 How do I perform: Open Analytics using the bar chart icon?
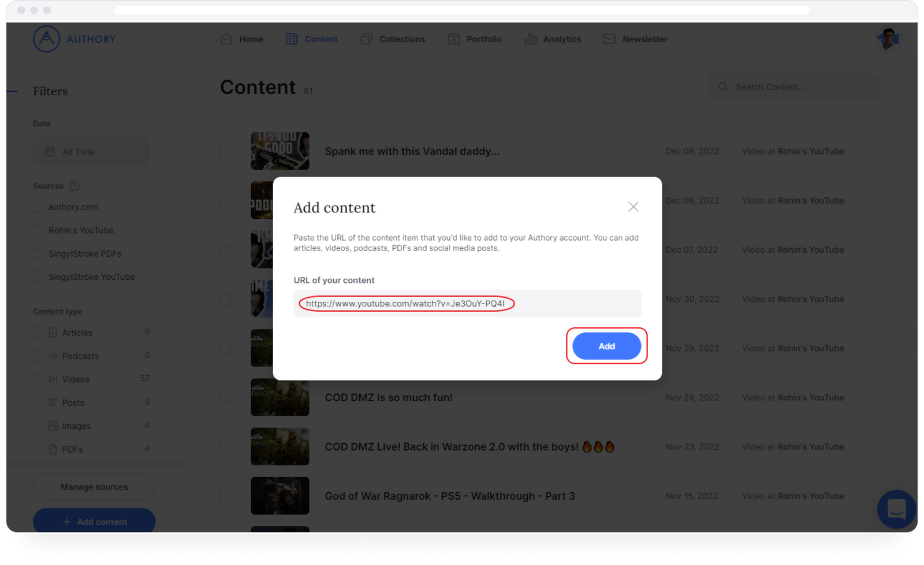tap(530, 39)
